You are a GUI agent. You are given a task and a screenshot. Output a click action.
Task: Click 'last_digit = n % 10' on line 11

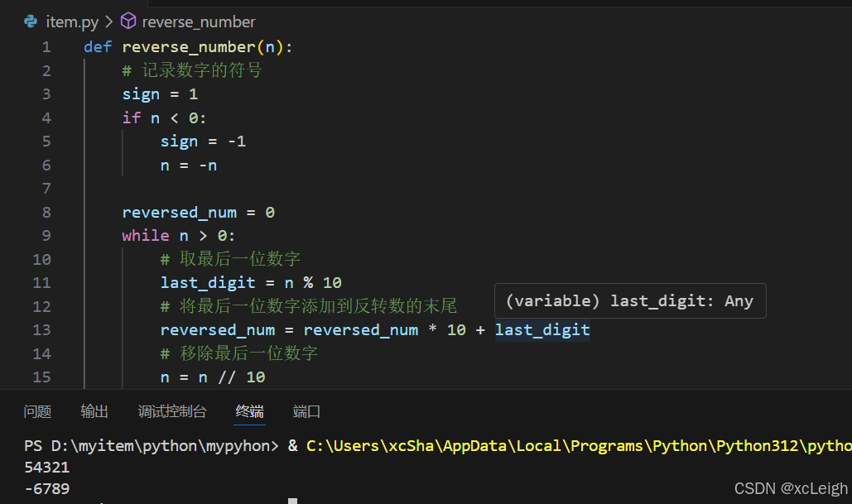tap(251, 283)
